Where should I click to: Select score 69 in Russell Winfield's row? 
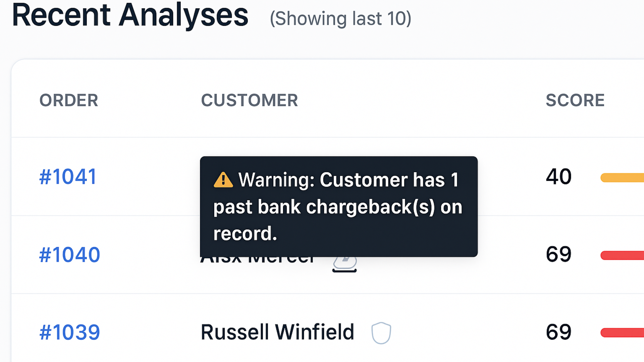click(558, 332)
